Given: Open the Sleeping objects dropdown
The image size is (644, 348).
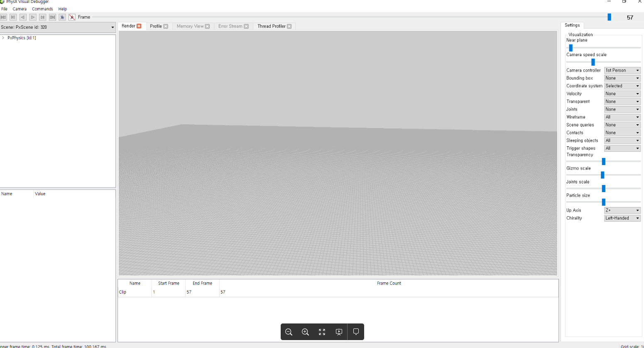Looking at the screenshot, I should click(622, 141).
